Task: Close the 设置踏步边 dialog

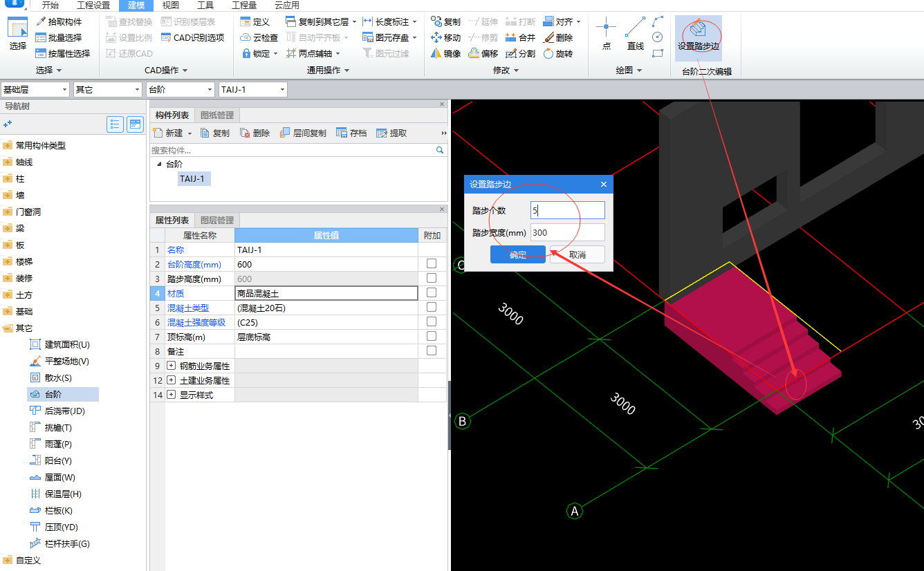Action: 604,185
